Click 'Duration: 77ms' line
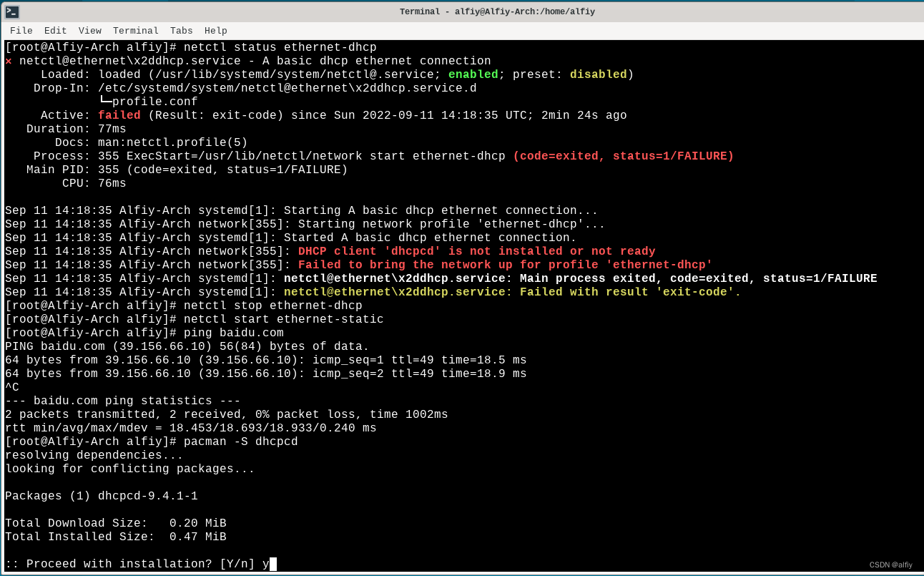The height and width of the screenshot is (576, 924). (x=76, y=129)
